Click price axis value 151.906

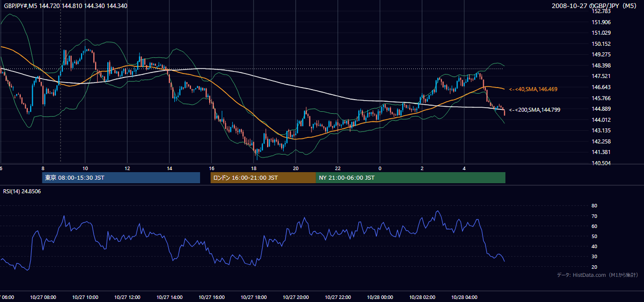tap(601, 22)
